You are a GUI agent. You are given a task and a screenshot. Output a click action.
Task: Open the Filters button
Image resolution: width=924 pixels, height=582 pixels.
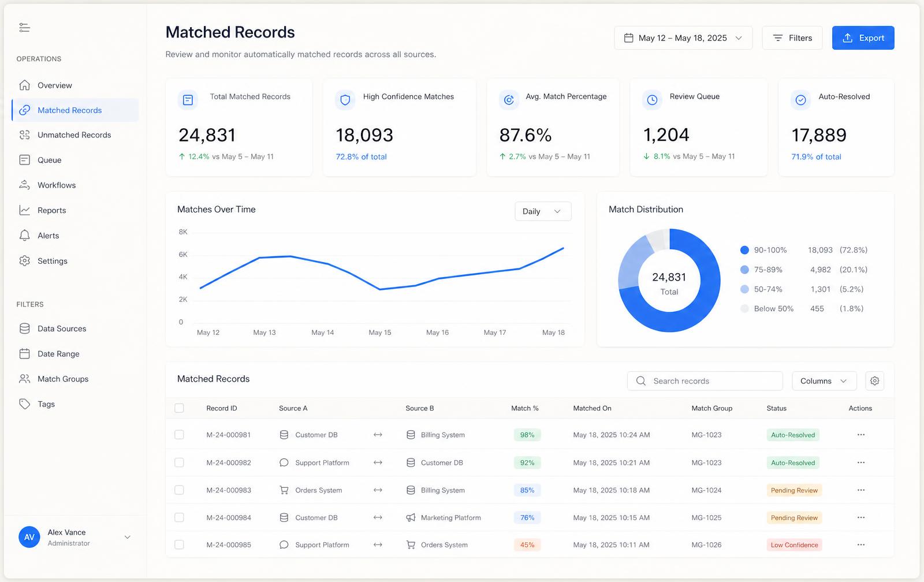coord(792,38)
